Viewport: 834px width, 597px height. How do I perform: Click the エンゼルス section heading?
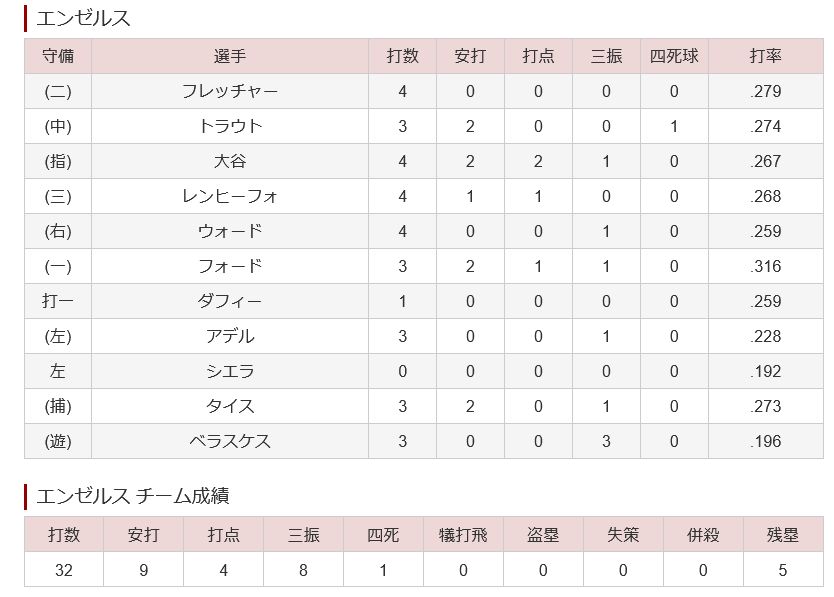coord(83,18)
